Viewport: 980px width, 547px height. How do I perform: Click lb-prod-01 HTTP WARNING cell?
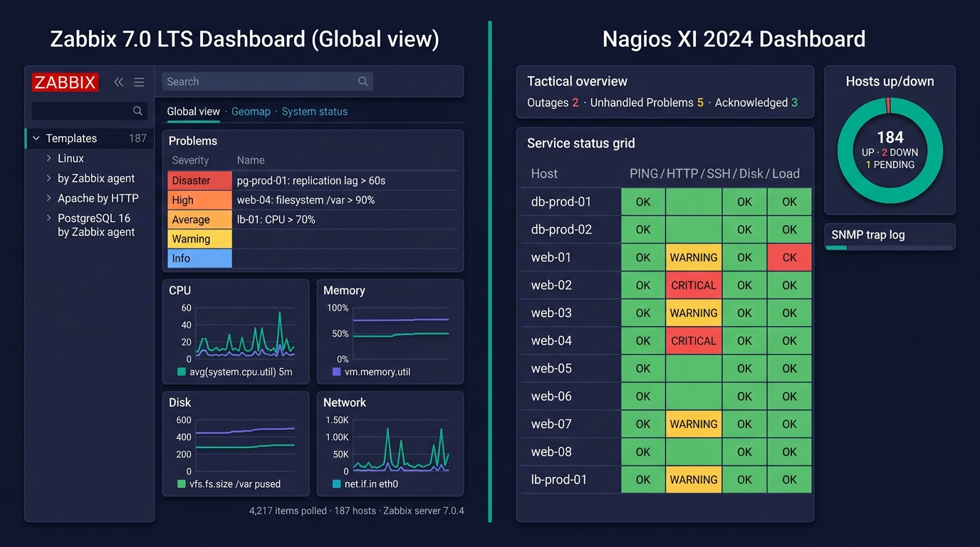694,480
